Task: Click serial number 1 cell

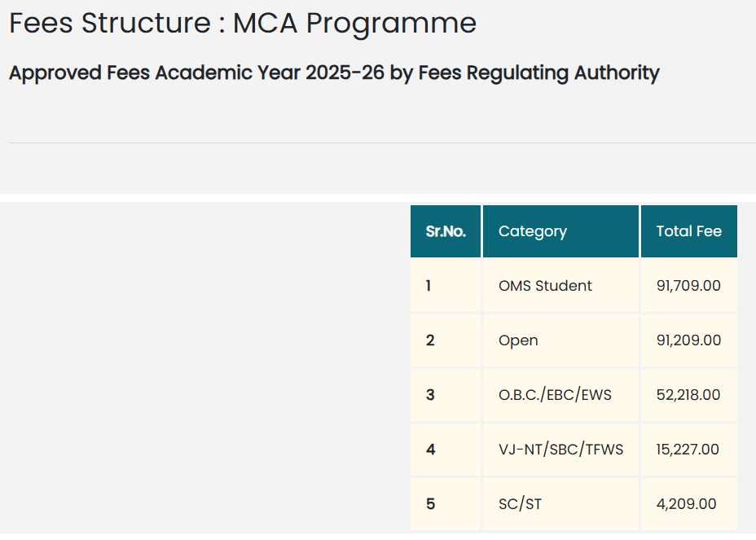Action: (x=446, y=286)
